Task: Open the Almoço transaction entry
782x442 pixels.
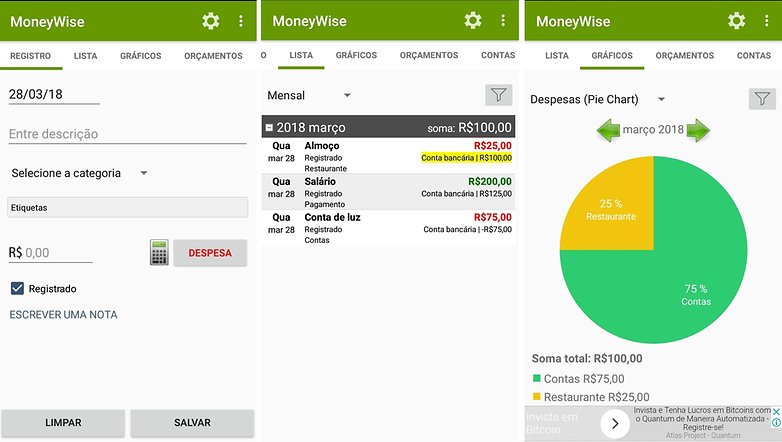Action: [x=388, y=156]
